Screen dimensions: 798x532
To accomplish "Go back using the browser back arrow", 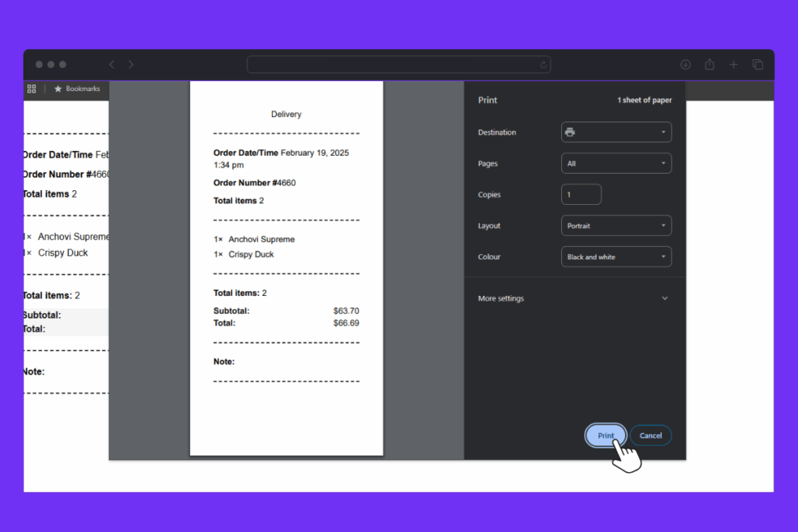I will (111, 65).
